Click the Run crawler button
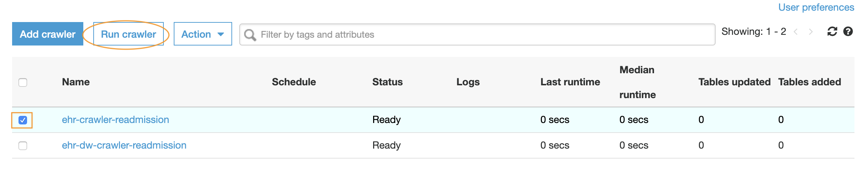 tap(129, 34)
